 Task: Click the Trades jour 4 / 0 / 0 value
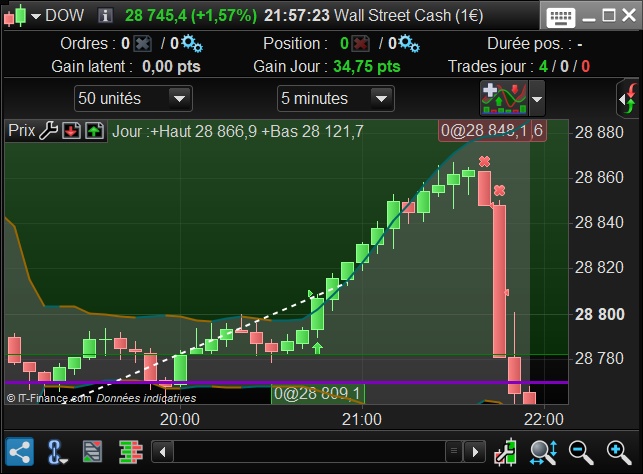(564, 66)
